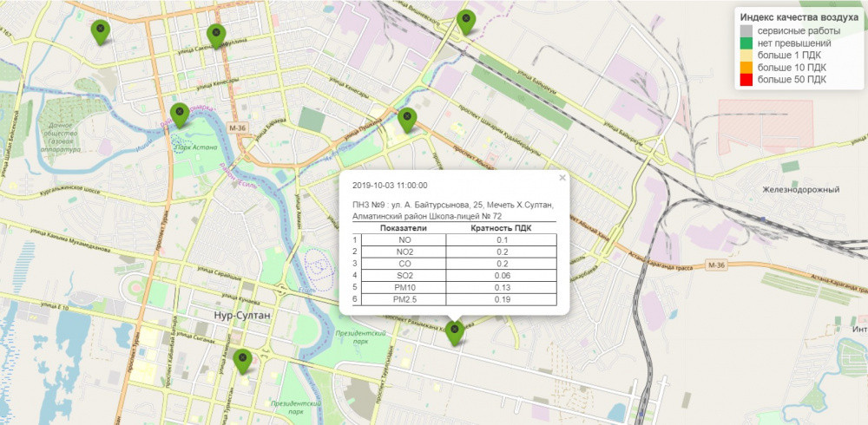
Task: Click marker below the Нур-Султан label
Action: tap(242, 360)
